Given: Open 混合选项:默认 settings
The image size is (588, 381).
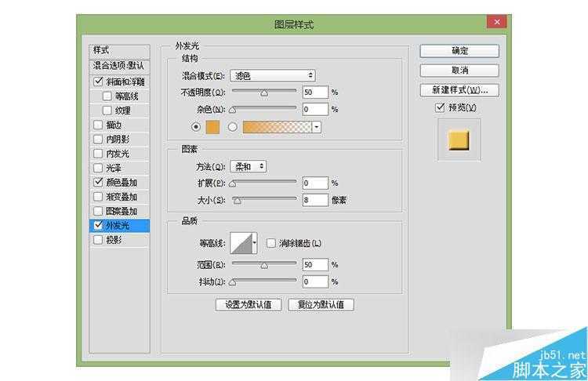Looking at the screenshot, I should click(119, 66).
